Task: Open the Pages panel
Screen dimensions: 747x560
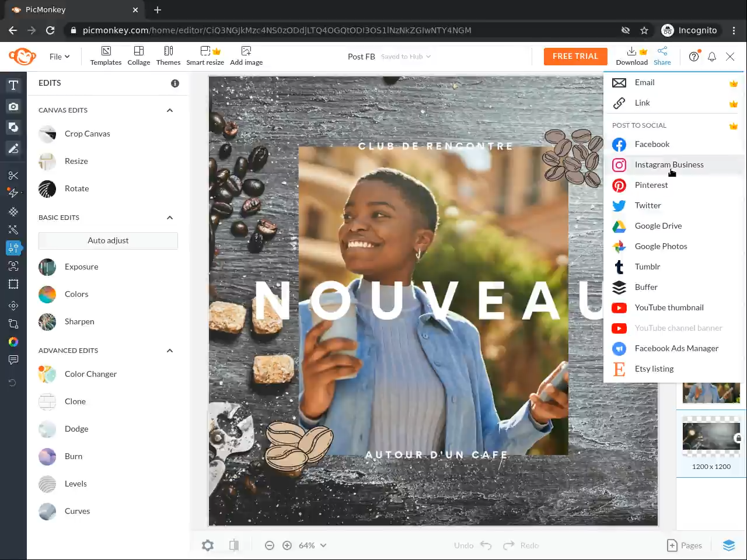Action: coord(685,545)
